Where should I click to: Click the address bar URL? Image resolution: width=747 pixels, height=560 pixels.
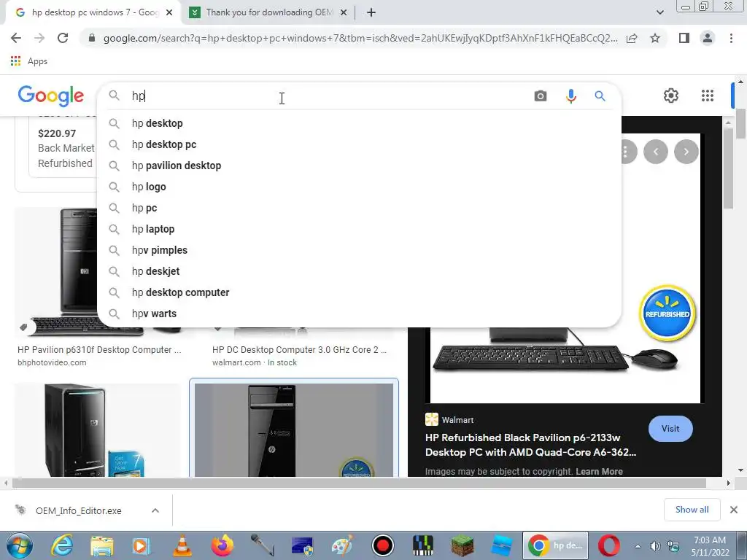click(x=360, y=38)
